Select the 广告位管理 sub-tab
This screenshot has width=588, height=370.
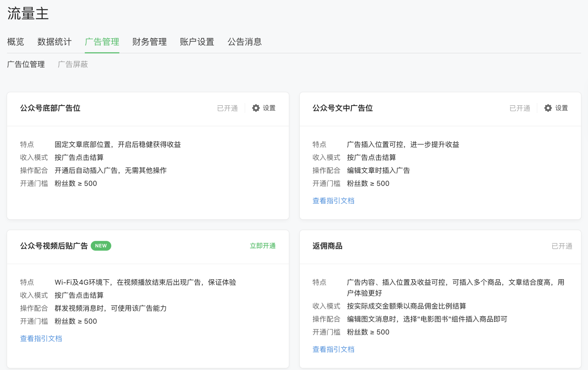(26, 64)
